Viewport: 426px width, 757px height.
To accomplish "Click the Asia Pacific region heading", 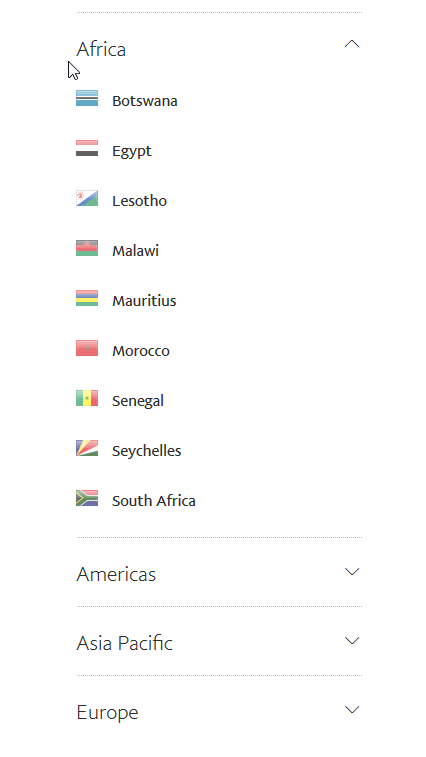I will 125,643.
